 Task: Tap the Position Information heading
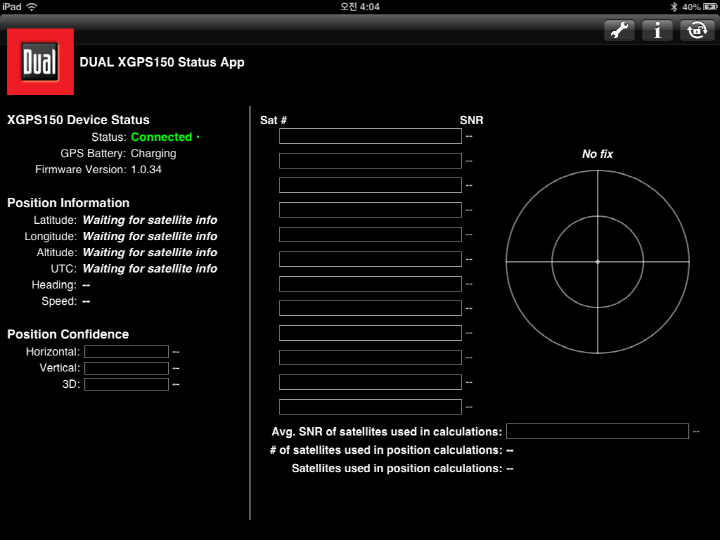click(68, 203)
